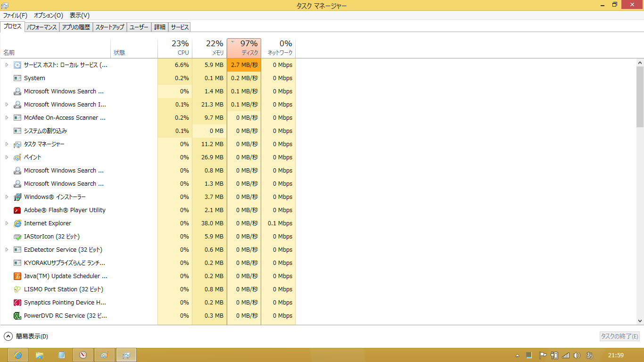Viewport: 644px width, 362px height.
Task: Click the サービス ホスト gear icon
Action: pos(17,65)
